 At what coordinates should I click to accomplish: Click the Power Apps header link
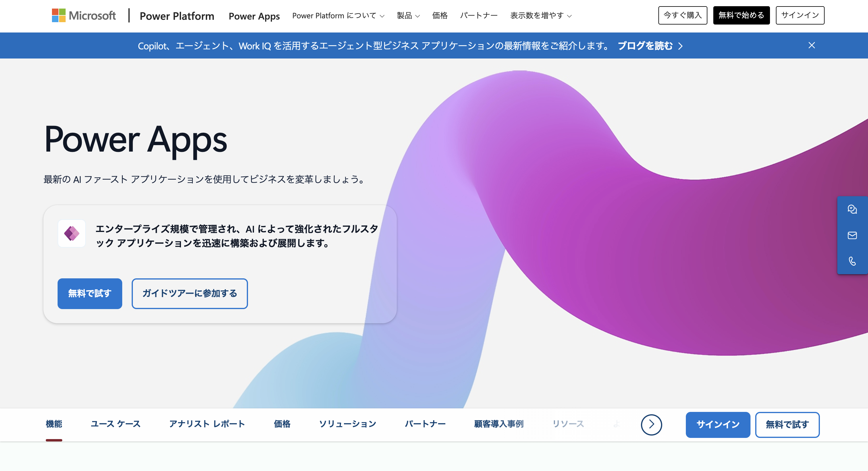tap(254, 16)
